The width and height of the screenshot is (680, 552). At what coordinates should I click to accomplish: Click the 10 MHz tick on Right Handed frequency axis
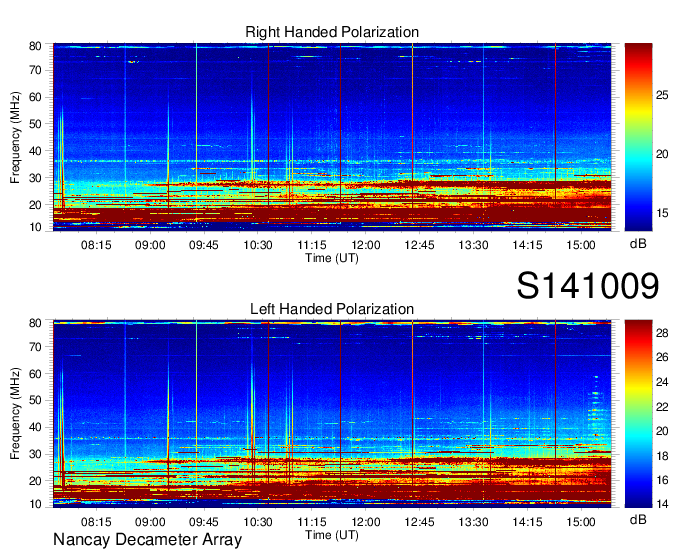(x=35, y=227)
